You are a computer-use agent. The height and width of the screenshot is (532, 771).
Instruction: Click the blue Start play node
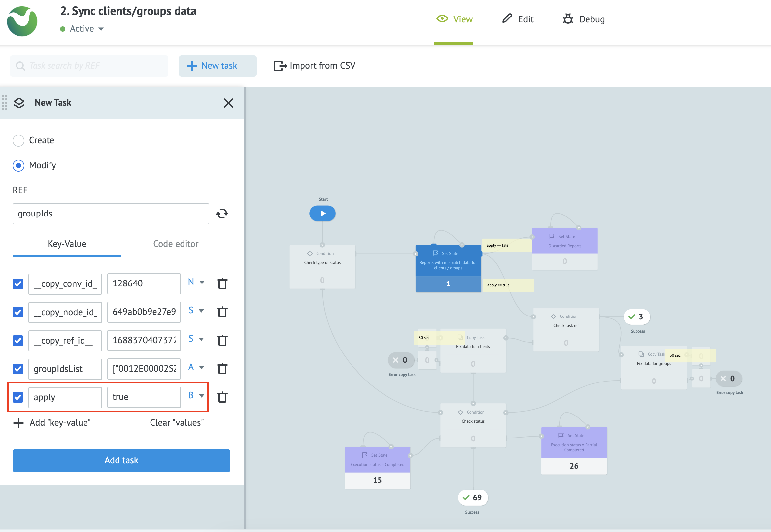[x=322, y=213]
